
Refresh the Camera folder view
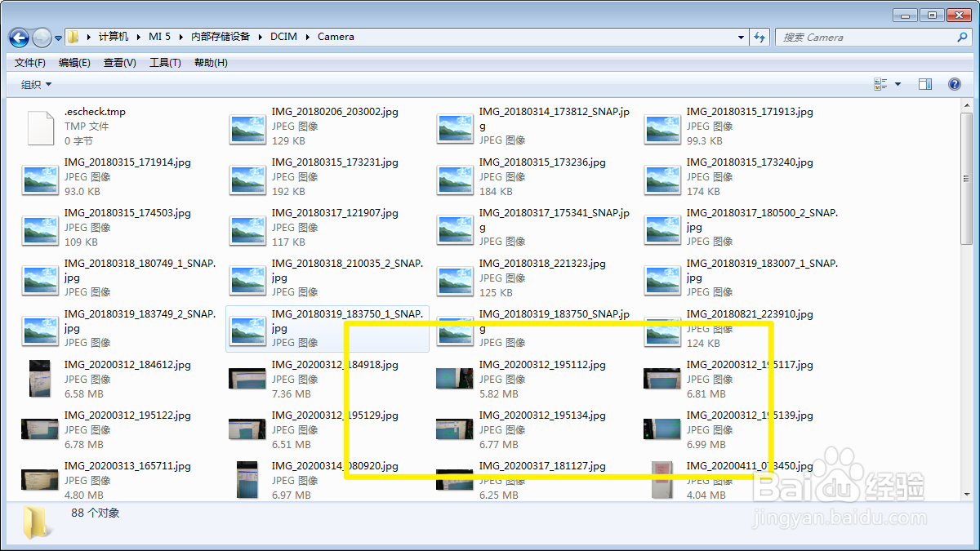[x=760, y=37]
